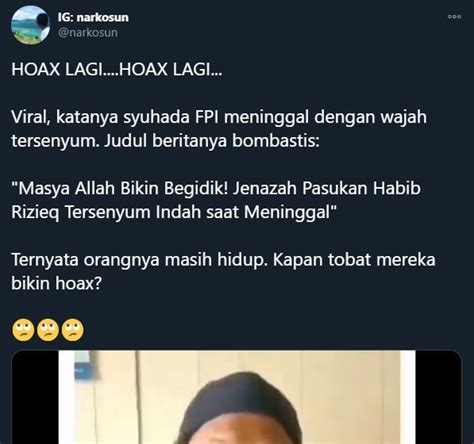Open the display name IG: narkosun

(93, 17)
